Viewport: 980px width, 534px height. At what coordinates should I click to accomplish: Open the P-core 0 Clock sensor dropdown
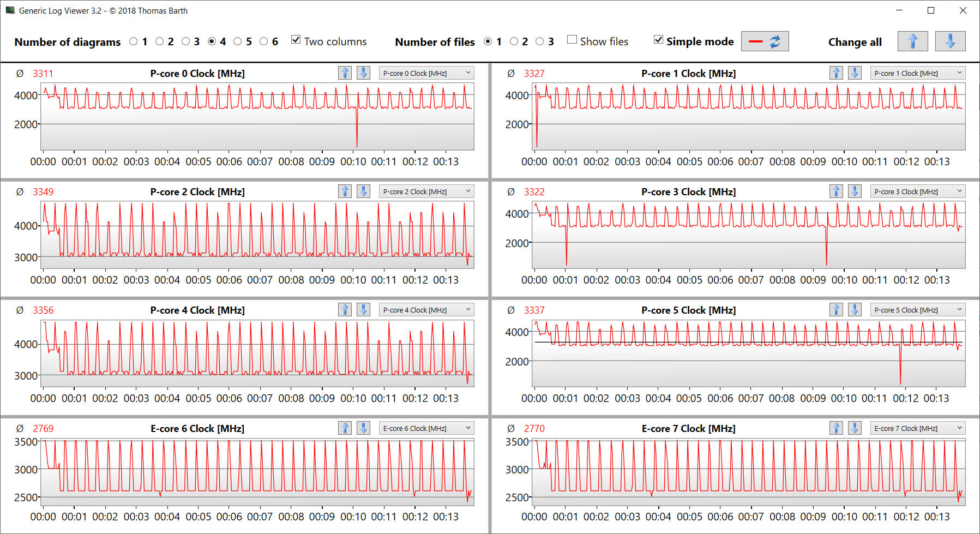point(426,73)
